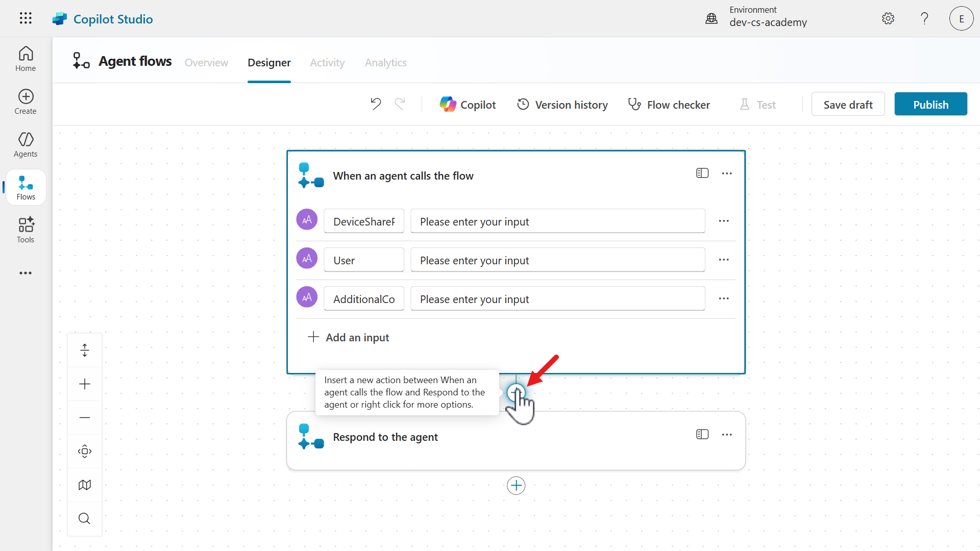The width and height of the screenshot is (980, 551).
Task: Click the AdditionalCo value input field
Action: 557,299
